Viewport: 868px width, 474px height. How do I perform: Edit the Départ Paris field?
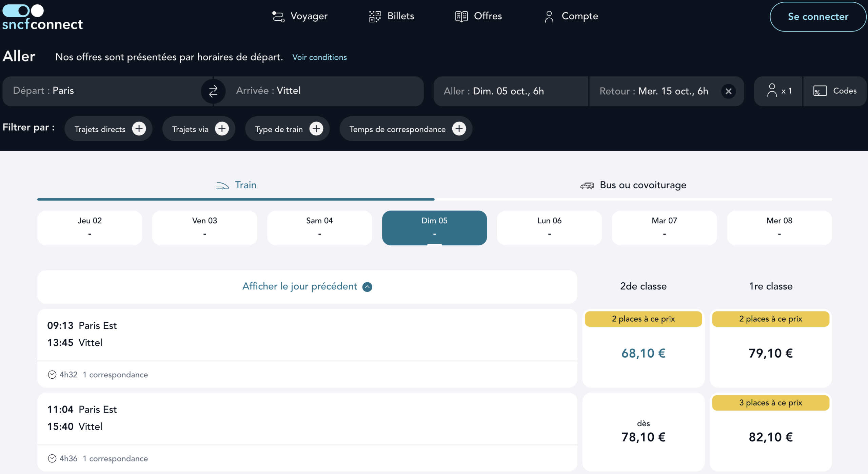click(x=102, y=91)
